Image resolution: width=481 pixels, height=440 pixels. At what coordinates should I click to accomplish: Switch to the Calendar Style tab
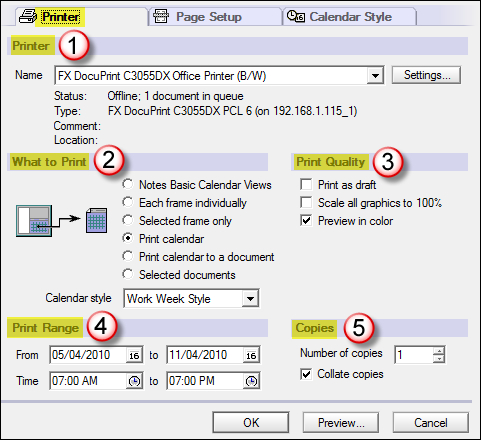click(x=349, y=17)
